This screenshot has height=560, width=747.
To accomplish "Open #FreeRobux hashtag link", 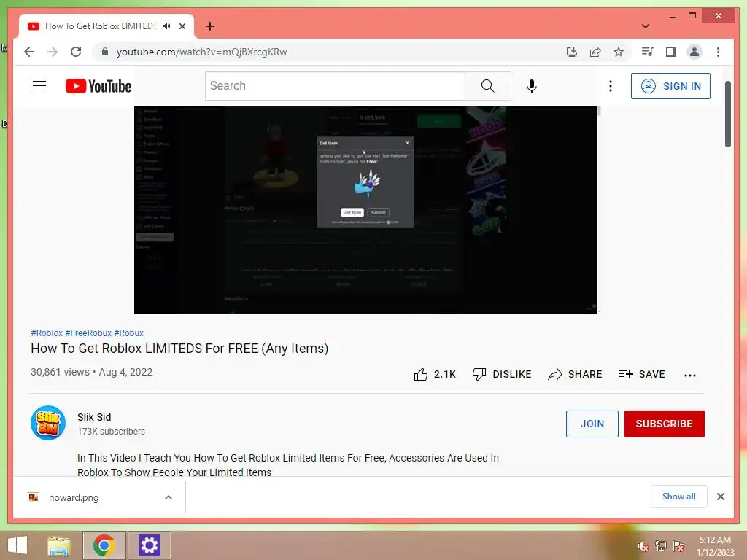I will coord(88,332).
